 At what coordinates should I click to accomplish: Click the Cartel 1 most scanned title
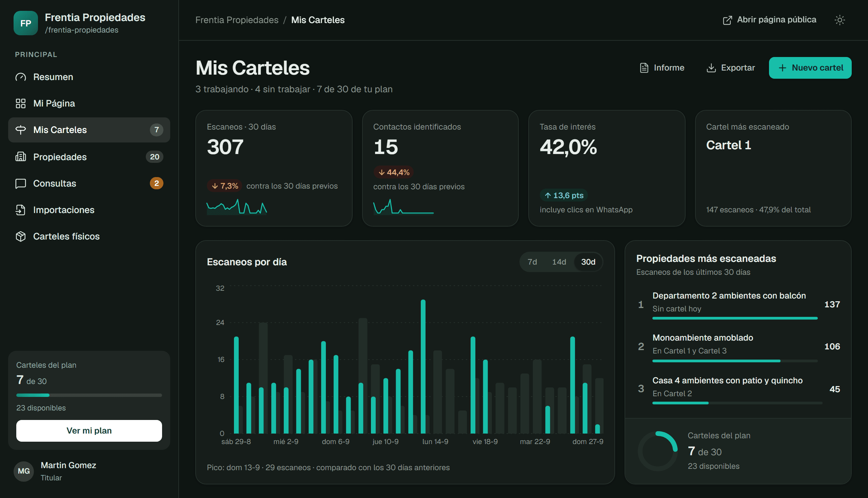point(729,145)
